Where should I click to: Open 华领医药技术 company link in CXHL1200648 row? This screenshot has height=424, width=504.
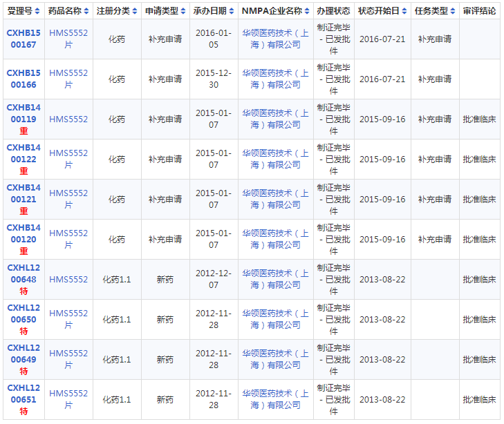tap(275, 279)
